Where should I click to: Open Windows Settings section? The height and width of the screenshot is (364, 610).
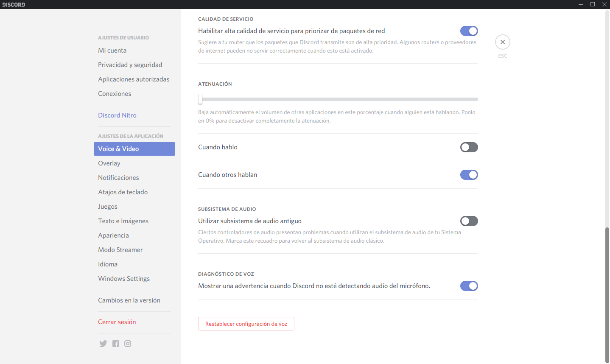(134, 279)
